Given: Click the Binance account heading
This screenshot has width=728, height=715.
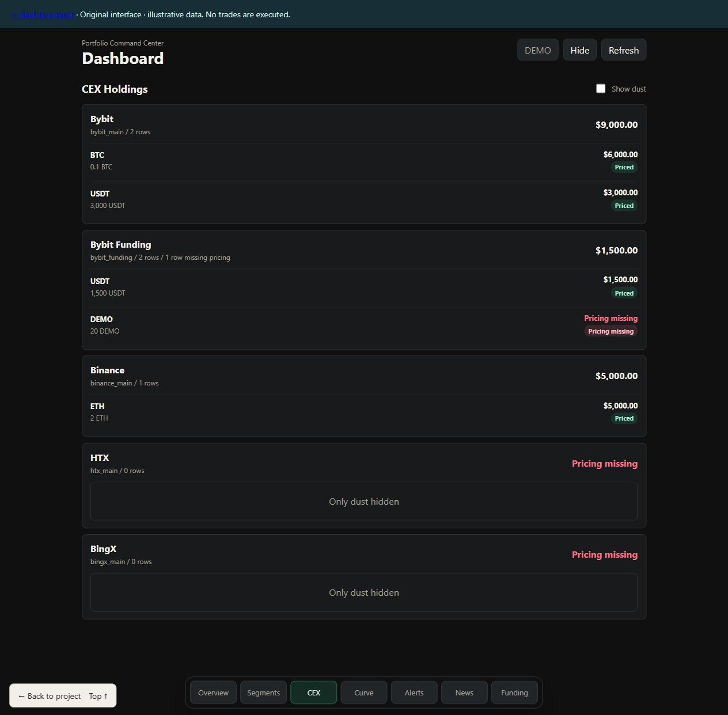Looking at the screenshot, I should pyautogui.click(x=107, y=370).
